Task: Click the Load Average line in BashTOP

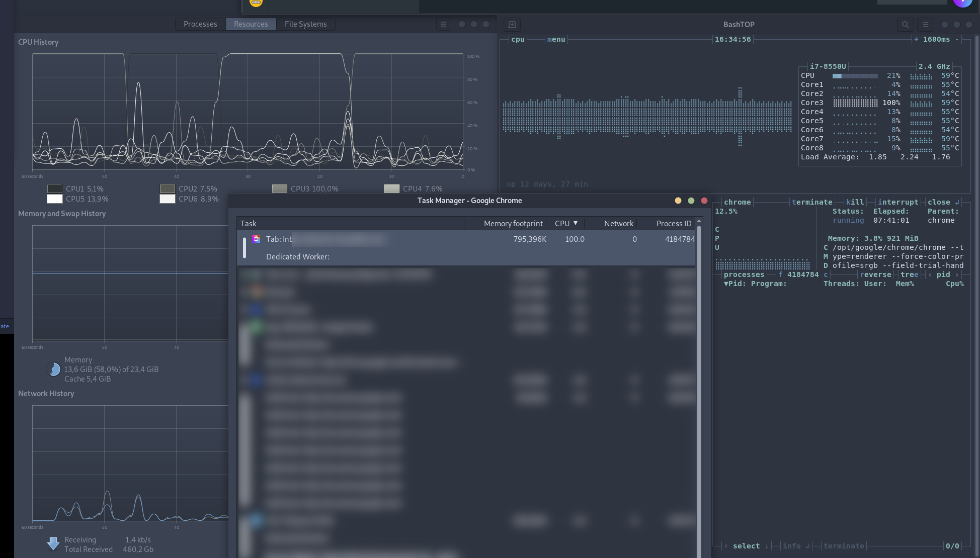Action: pos(875,157)
